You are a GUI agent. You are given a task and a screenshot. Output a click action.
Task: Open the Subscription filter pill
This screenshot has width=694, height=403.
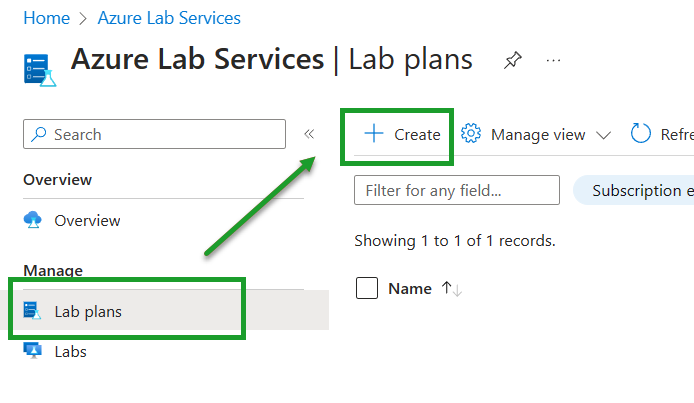(x=634, y=190)
